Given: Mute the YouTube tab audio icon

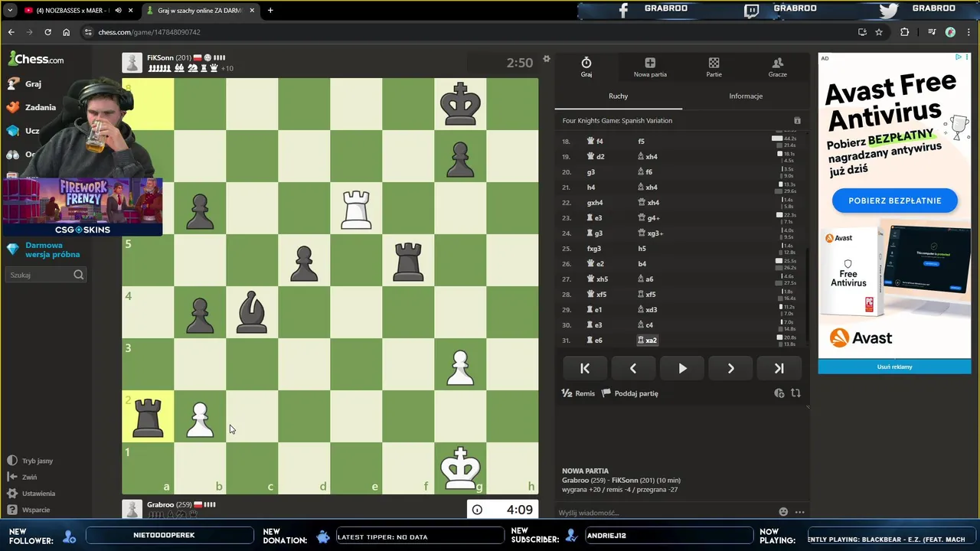Looking at the screenshot, I should click(118, 11).
